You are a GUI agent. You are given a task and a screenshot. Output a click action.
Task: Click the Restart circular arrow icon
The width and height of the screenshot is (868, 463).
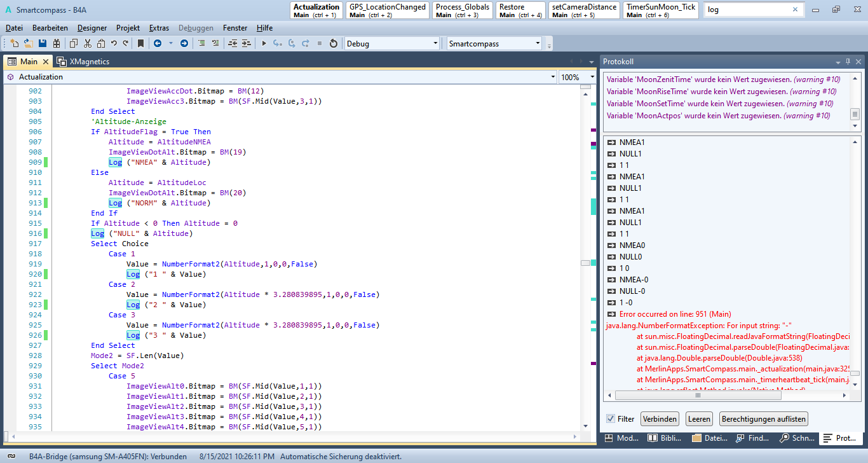click(x=333, y=43)
